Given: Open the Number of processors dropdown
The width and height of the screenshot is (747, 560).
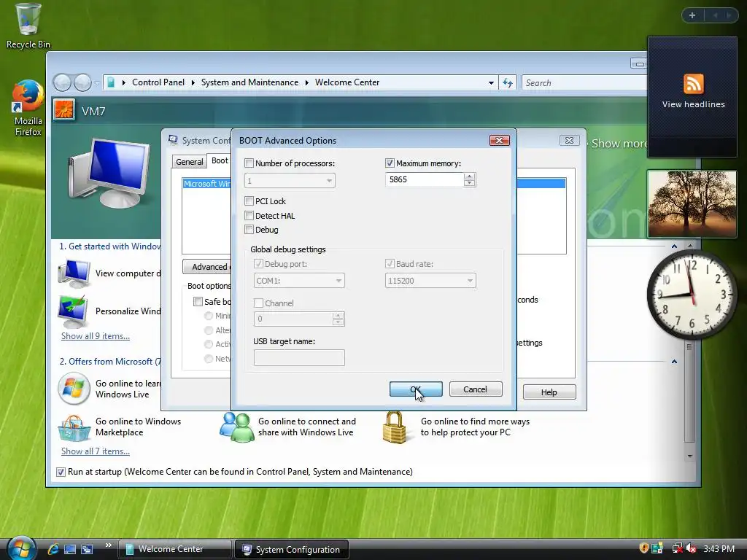Looking at the screenshot, I should click(x=290, y=181).
